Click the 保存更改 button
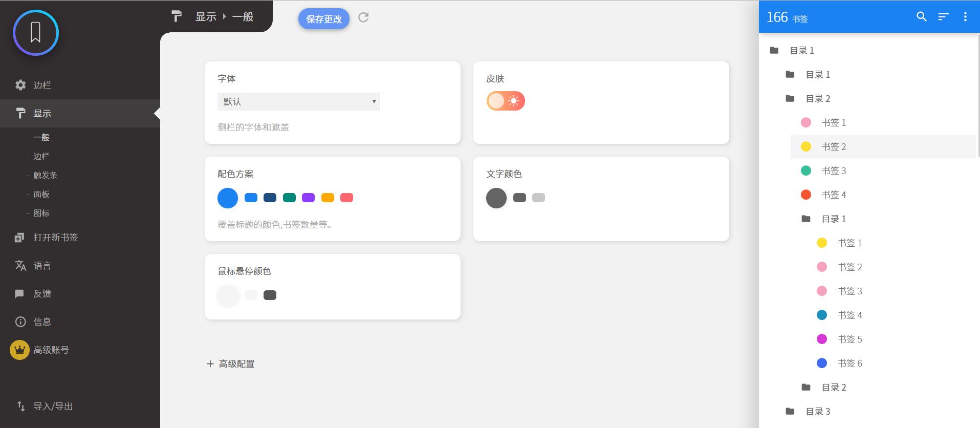This screenshot has height=428, width=980. [x=323, y=19]
